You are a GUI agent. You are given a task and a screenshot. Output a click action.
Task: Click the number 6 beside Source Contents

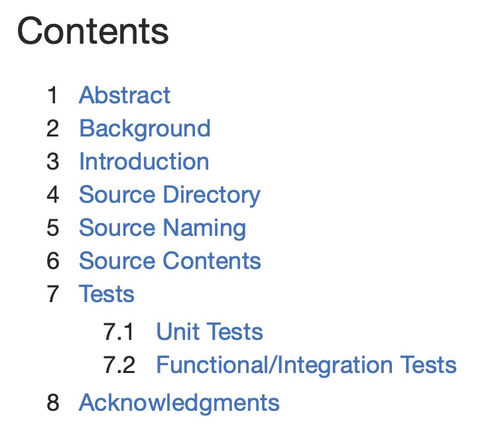click(53, 261)
